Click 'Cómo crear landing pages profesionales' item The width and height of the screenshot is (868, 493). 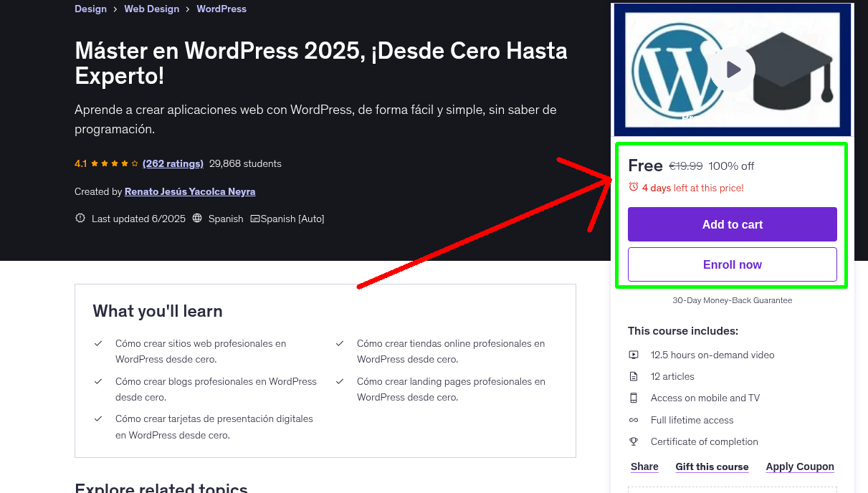[451, 389]
